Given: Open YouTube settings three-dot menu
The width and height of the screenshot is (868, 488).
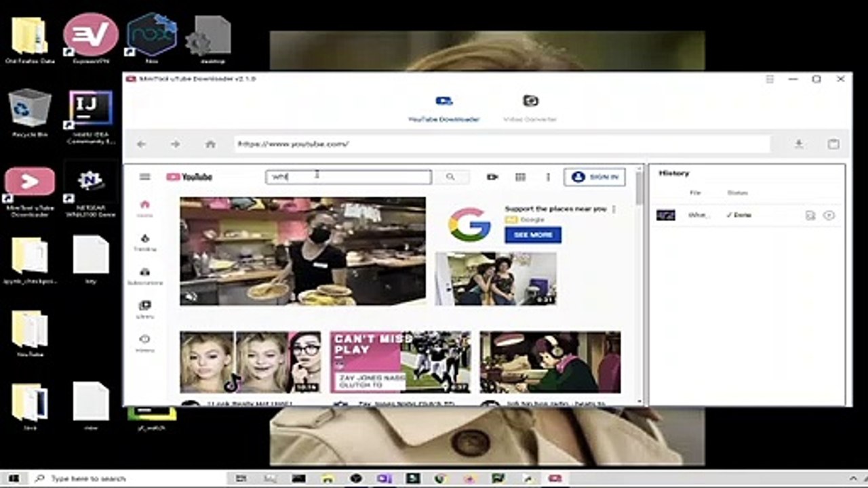Looking at the screenshot, I should point(548,177).
